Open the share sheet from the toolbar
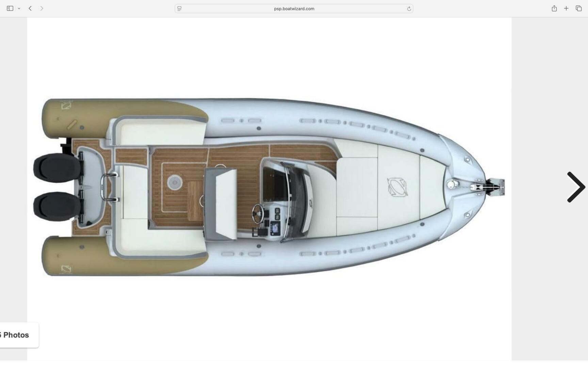Screen dimensions: 588x368 point(554,8)
